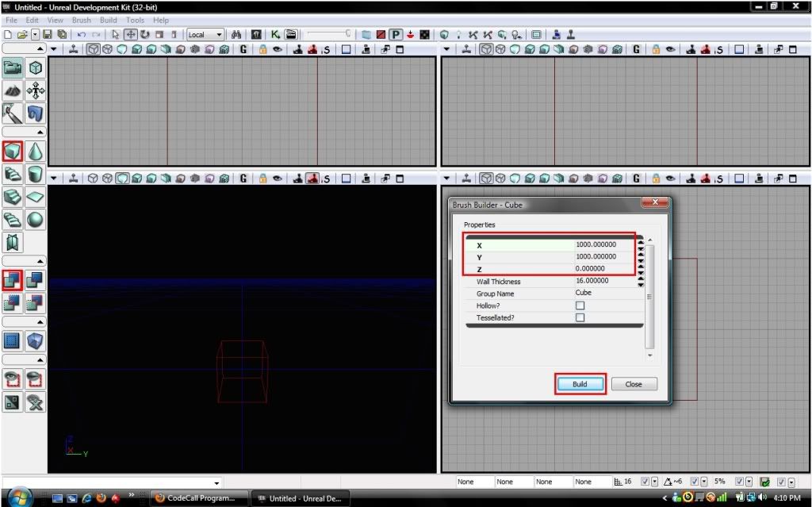The width and height of the screenshot is (812, 507).
Task: Select the Cone brush builder tool
Action: [x=35, y=152]
